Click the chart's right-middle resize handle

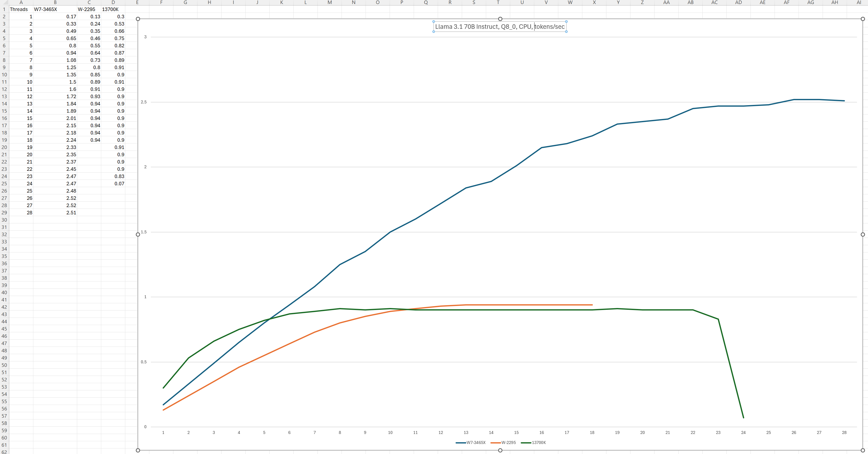pos(862,234)
